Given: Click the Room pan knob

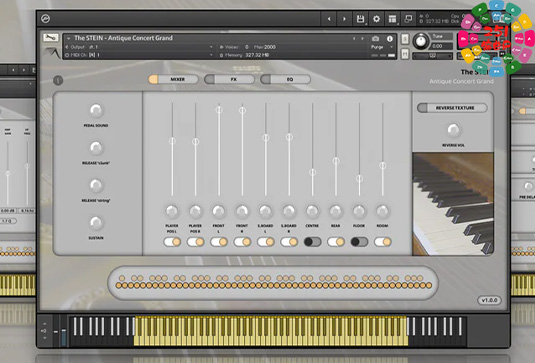Looking at the screenshot, I should point(382,211).
